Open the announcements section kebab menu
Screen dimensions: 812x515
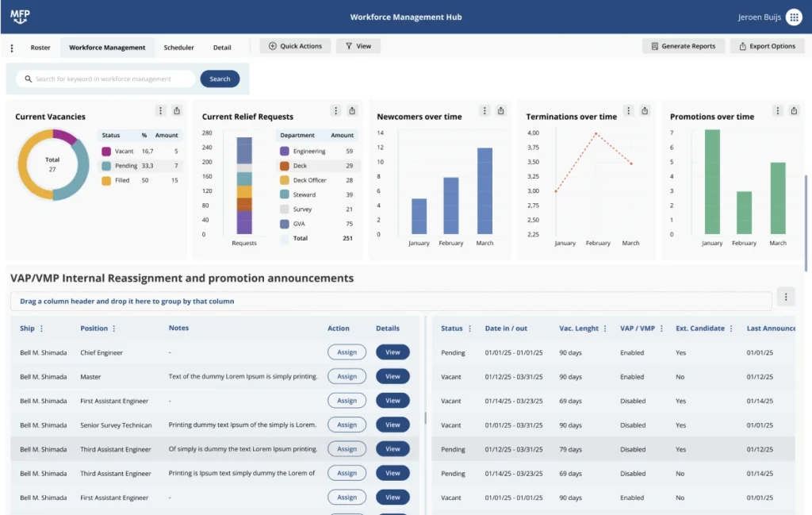(785, 296)
